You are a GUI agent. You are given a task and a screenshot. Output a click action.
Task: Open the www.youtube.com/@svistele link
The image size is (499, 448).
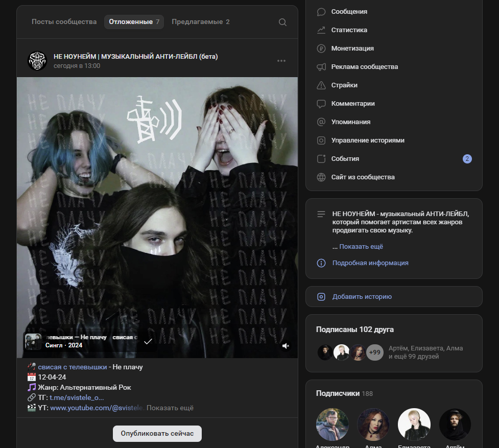coord(97,408)
